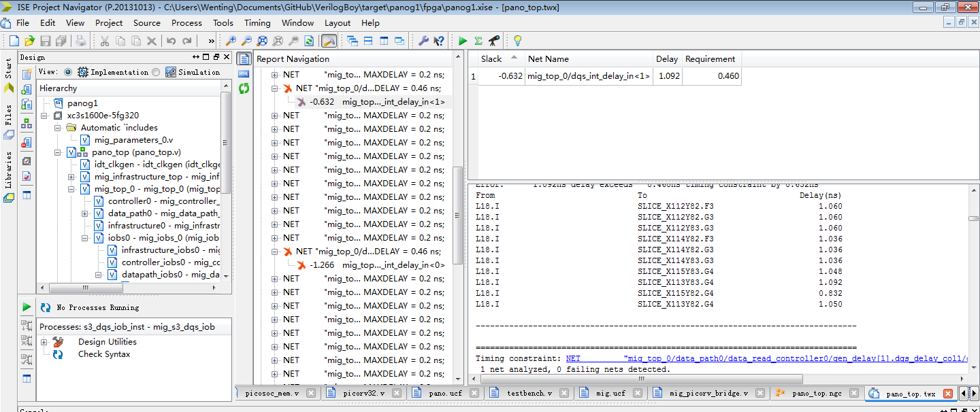Select the Simulation view radio button
The image size is (980, 412).
[157, 72]
